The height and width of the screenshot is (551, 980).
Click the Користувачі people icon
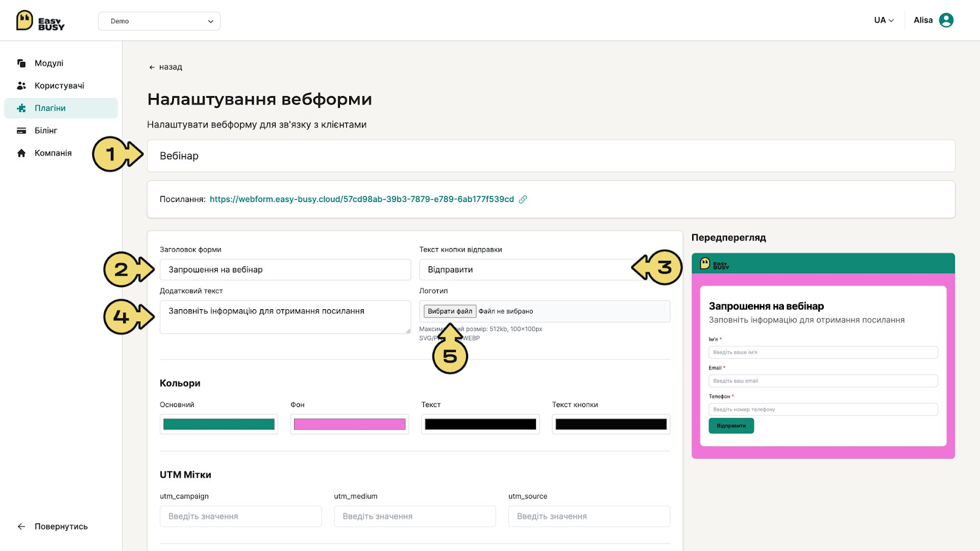coord(21,86)
